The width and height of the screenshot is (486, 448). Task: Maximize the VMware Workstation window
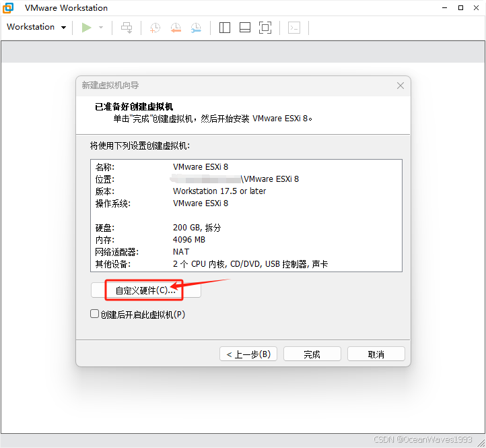click(460, 8)
